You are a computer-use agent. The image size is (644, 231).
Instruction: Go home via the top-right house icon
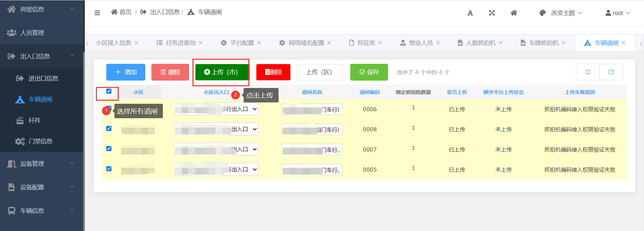click(x=514, y=13)
